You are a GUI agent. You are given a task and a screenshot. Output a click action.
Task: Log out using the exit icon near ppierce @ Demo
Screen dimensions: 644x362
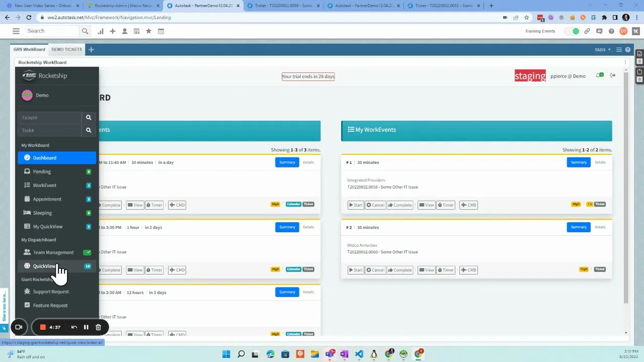coord(612,75)
